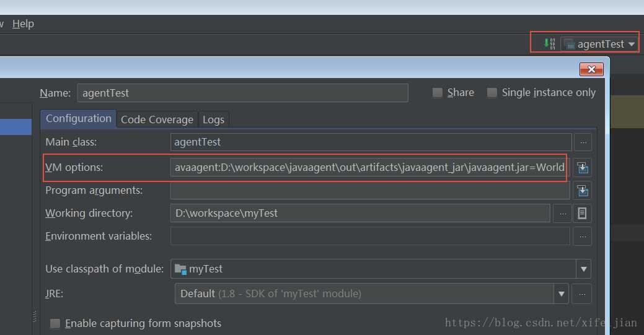
Task: Enable the Share checkbox
Action: [438, 93]
